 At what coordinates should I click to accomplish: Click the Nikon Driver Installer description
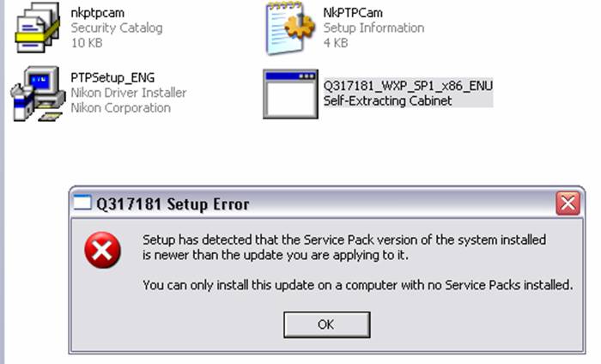pyautogui.click(x=129, y=93)
